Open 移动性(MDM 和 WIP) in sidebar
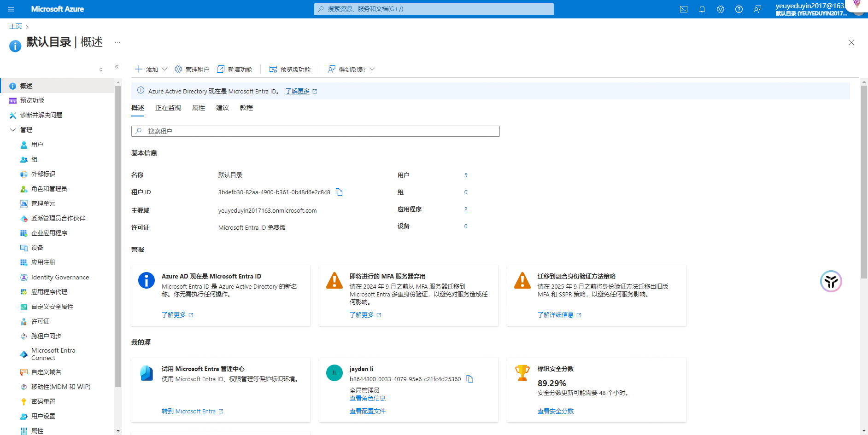 pos(60,387)
